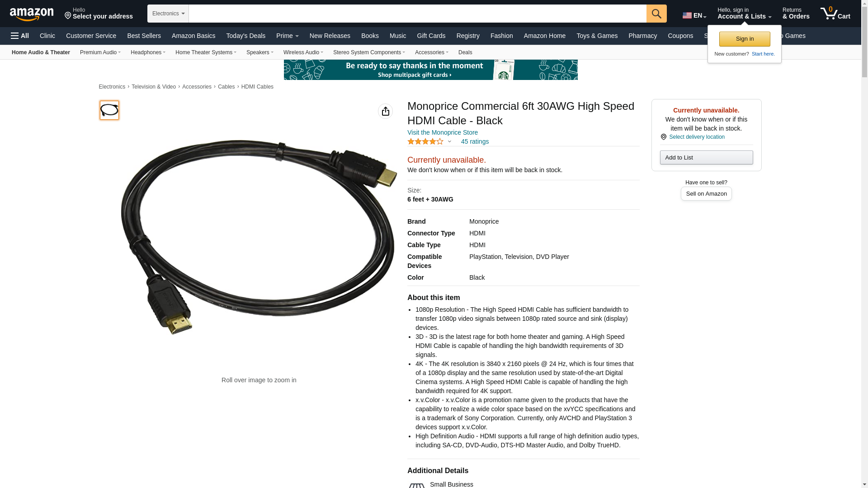Go to Best Sellers
Screen dimensions: 868x488
pos(144,36)
